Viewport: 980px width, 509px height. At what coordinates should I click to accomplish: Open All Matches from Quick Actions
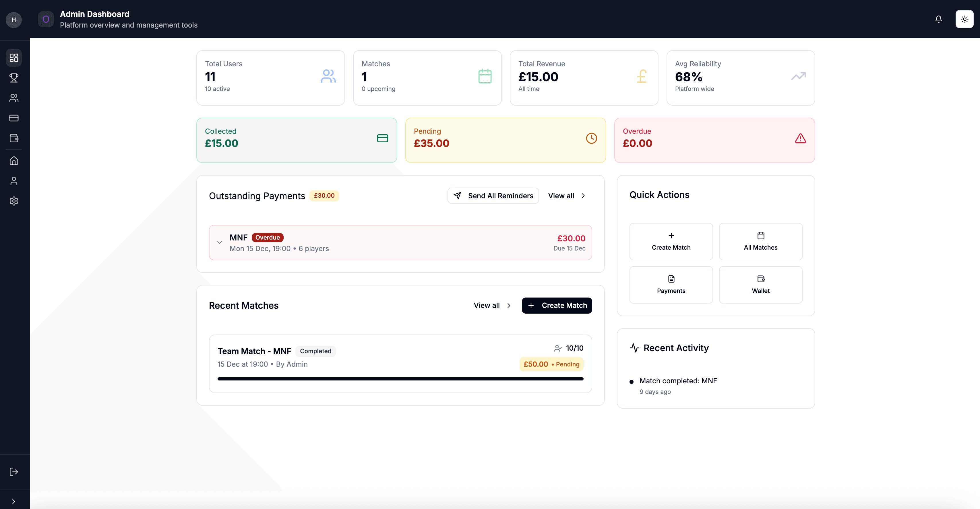(760, 241)
